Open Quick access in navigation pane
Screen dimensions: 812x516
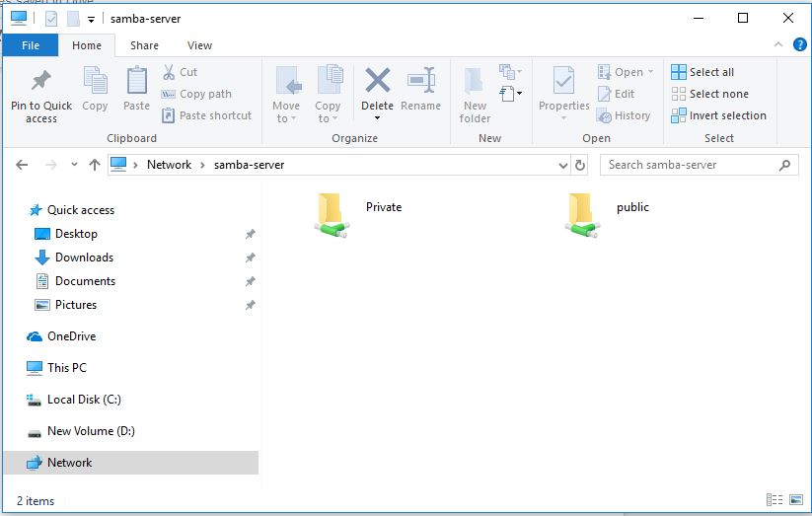(x=71, y=210)
